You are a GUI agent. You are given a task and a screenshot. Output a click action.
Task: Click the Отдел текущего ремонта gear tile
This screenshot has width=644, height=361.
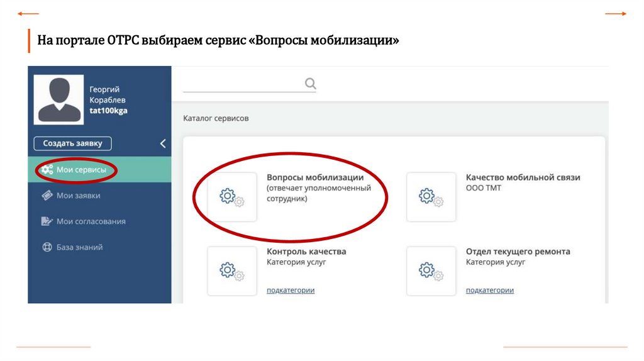tap(431, 271)
